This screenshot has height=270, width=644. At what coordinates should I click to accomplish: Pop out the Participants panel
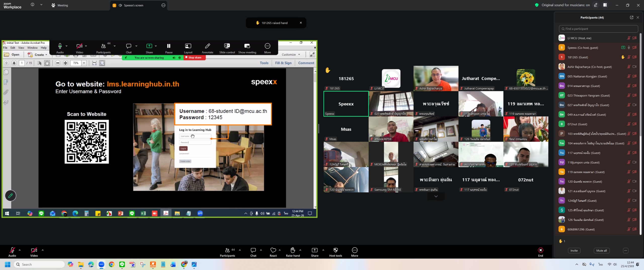(631, 17)
